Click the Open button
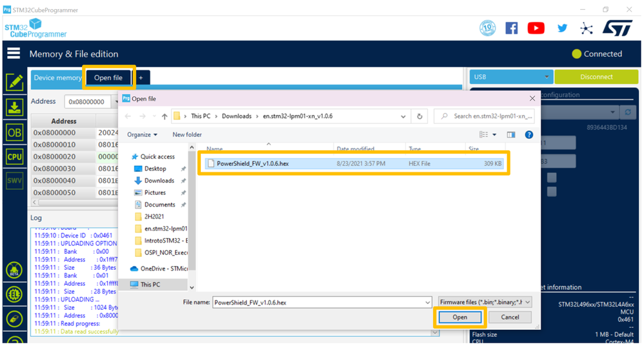This screenshot has width=644, height=346. pyautogui.click(x=459, y=317)
